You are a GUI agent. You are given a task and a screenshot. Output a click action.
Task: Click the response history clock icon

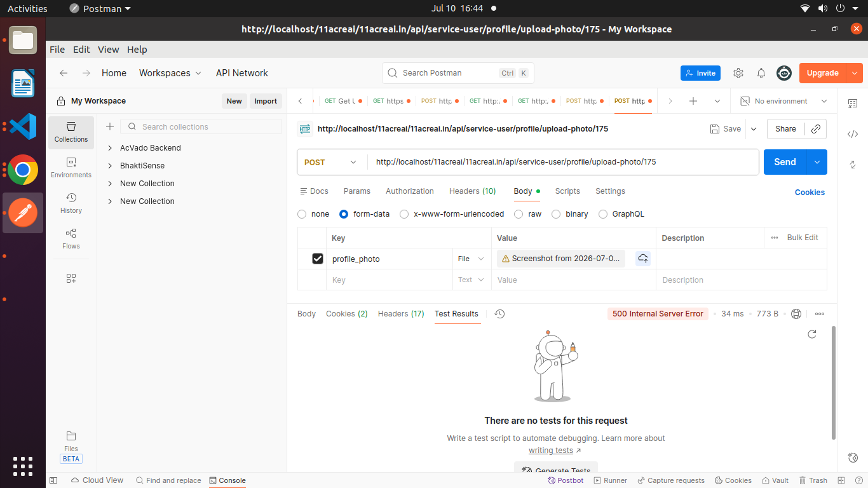pyautogui.click(x=499, y=314)
